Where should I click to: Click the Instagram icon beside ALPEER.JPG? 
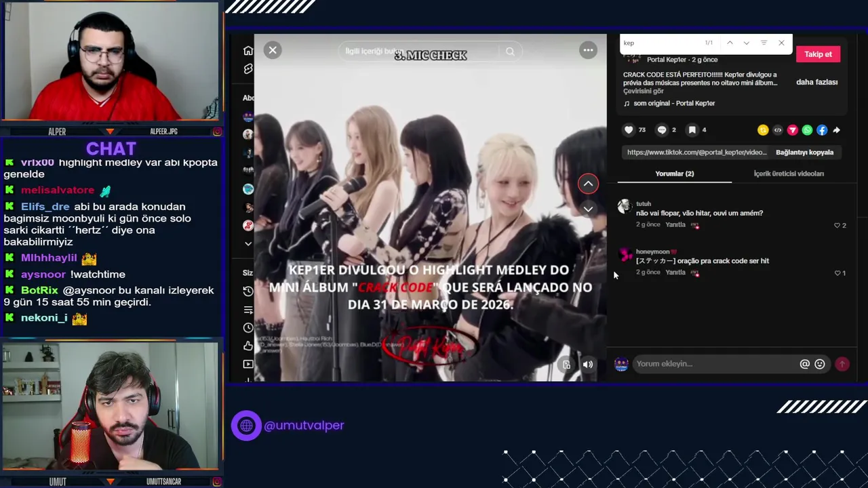tap(217, 131)
